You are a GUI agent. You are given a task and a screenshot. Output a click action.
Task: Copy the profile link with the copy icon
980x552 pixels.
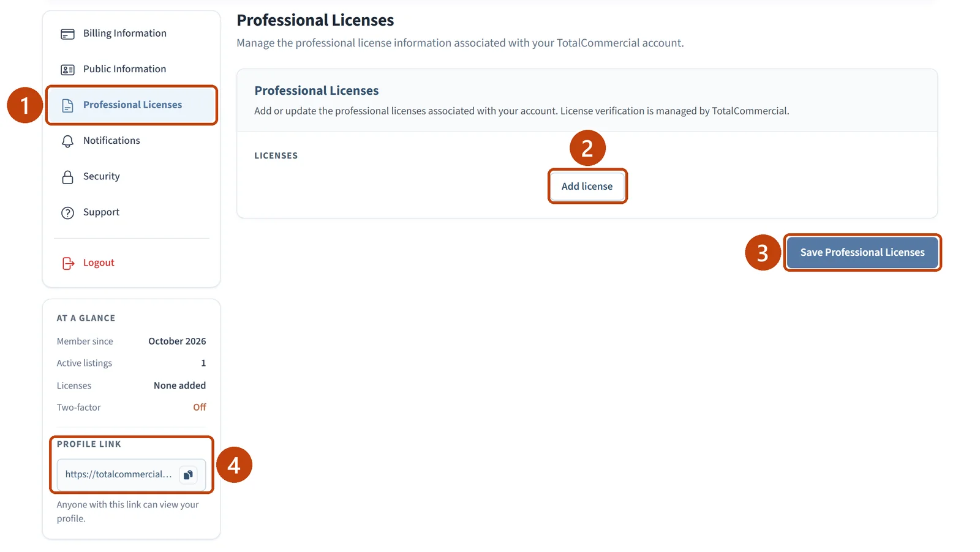point(188,475)
